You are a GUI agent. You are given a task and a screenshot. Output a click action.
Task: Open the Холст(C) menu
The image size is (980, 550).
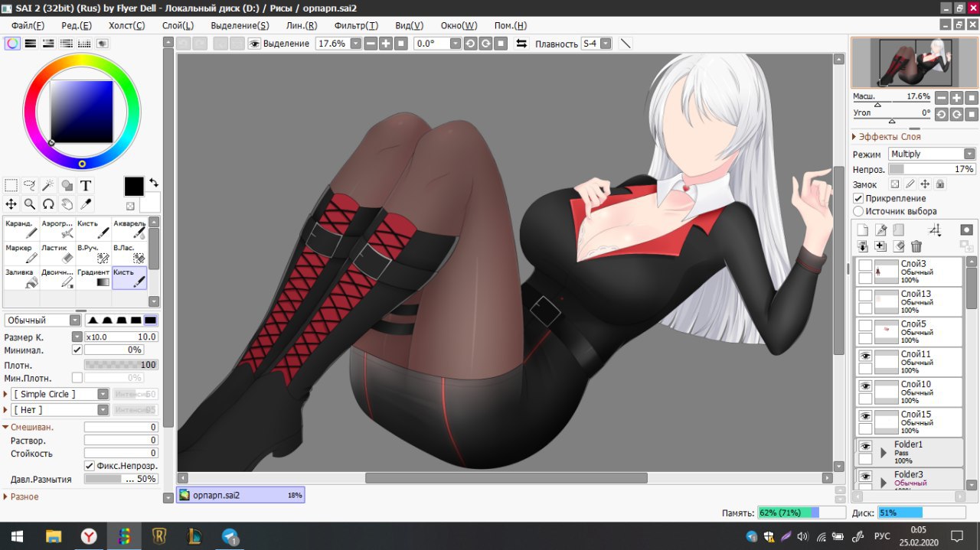click(x=126, y=25)
